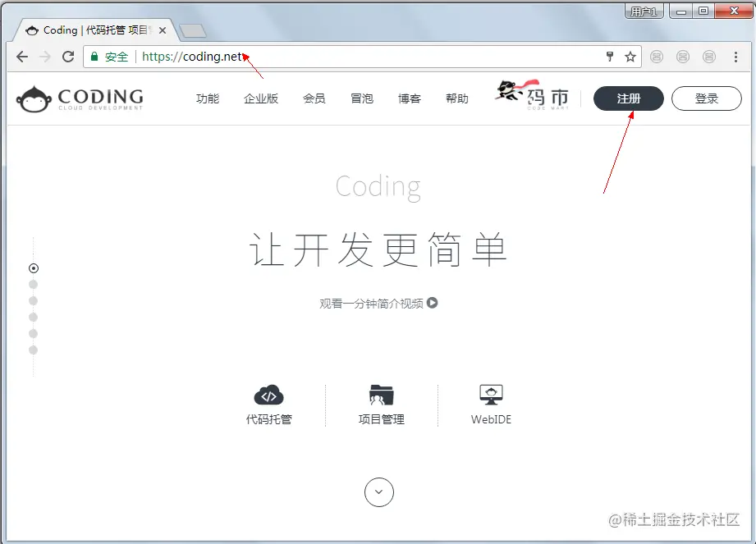Image resolution: width=756 pixels, height=544 pixels.
Task: Click the browser forward arrow
Action: (x=45, y=57)
